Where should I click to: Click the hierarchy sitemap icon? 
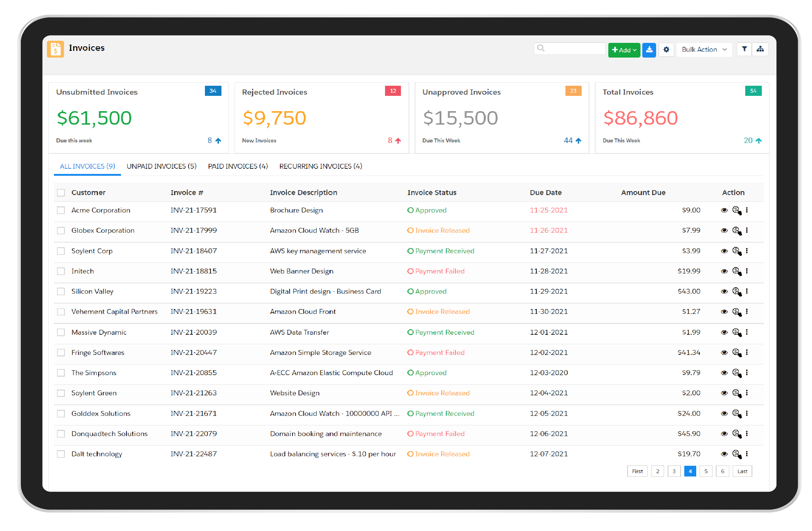coord(760,49)
